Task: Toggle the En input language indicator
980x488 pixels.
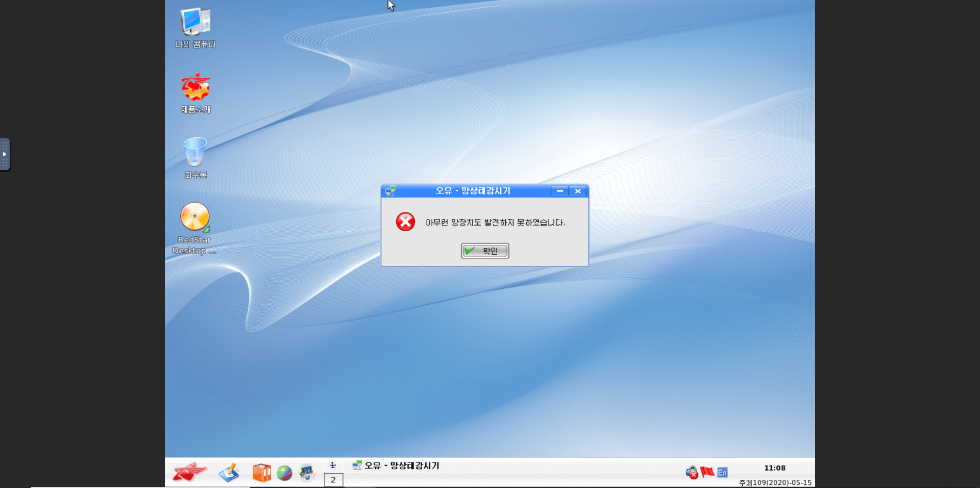Action: (722, 473)
